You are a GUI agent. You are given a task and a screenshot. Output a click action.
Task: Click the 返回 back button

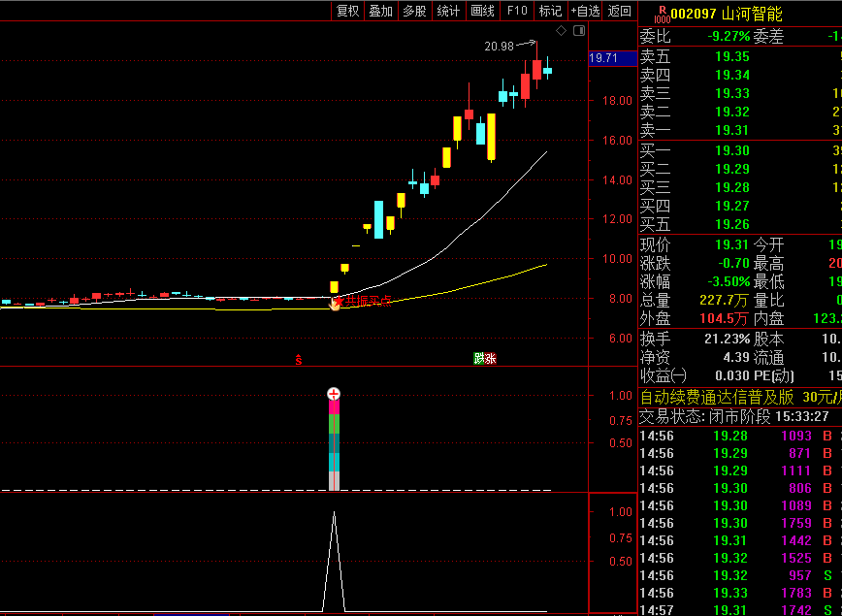(x=619, y=11)
